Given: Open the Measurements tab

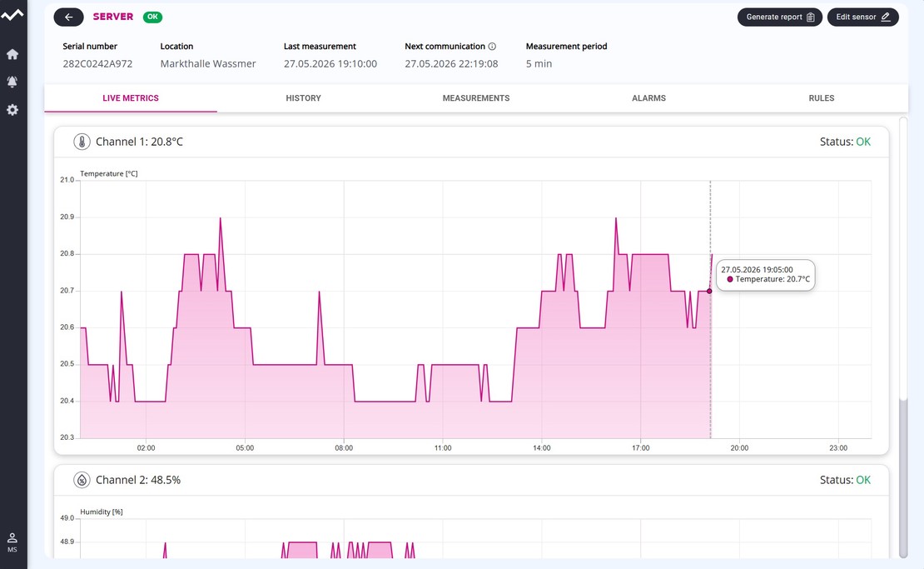Looking at the screenshot, I should (x=476, y=97).
